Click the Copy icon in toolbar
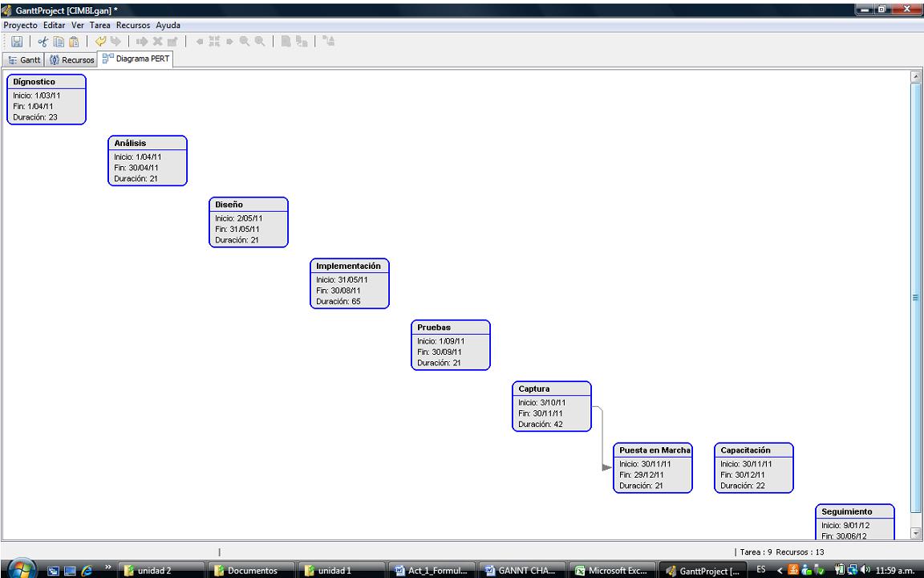The image size is (924, 578). 58,42
